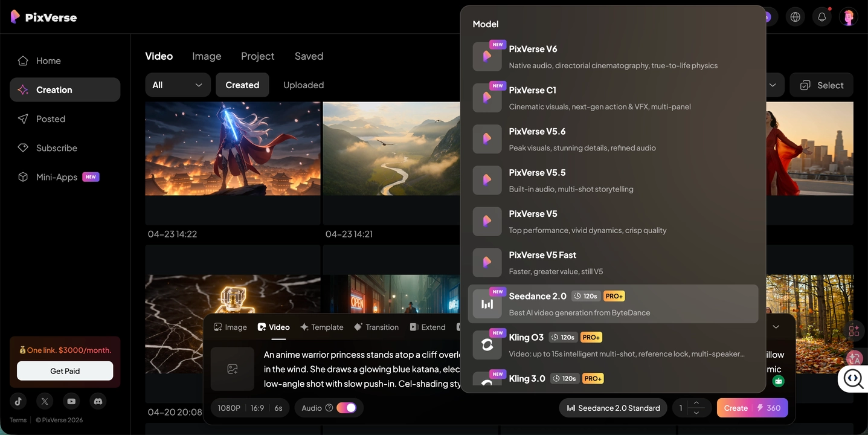Select the Kling O3 model entry
The image size is (868, 435).
point(614,344)
